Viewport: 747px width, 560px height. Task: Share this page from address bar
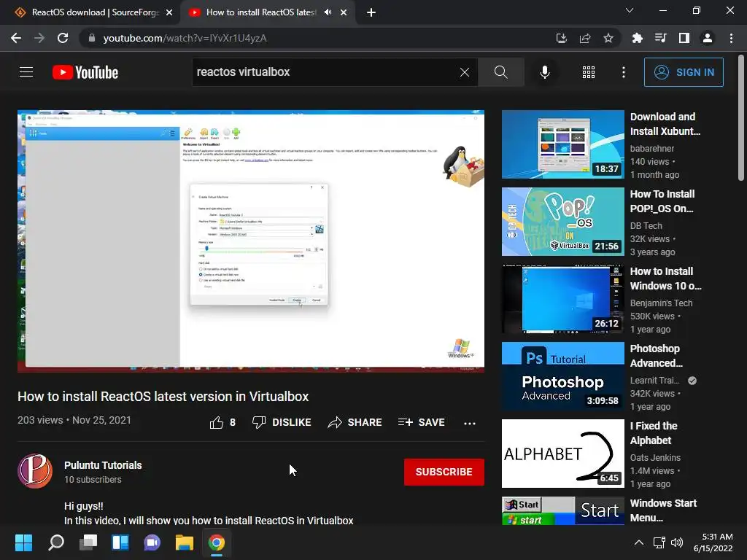point(585,38)
